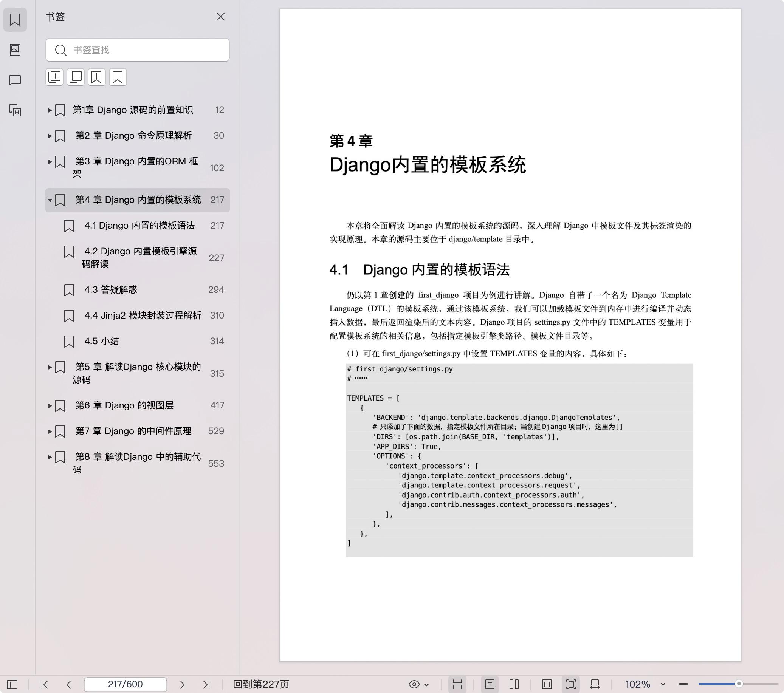This screenshot has width=784, height=693.
Task: Expand 第6 章 Django 的视图层
Action: pos(50,406)
